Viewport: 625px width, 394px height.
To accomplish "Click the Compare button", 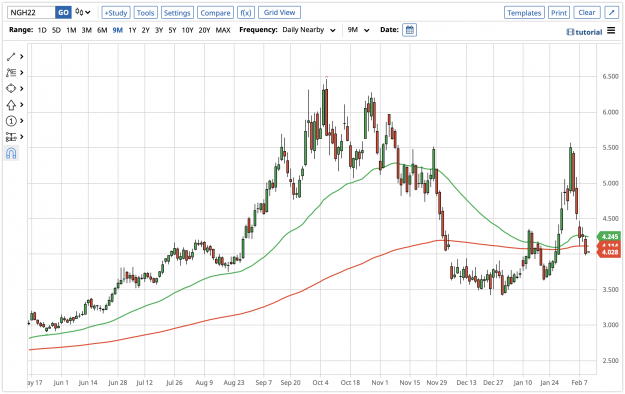I will (215, 13).
